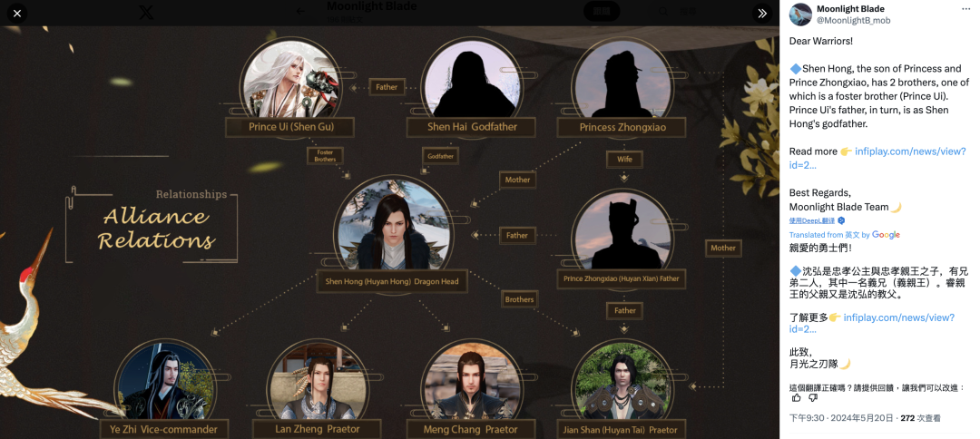Click the Lan Zheng Praetor portrait

click(317, 380)
